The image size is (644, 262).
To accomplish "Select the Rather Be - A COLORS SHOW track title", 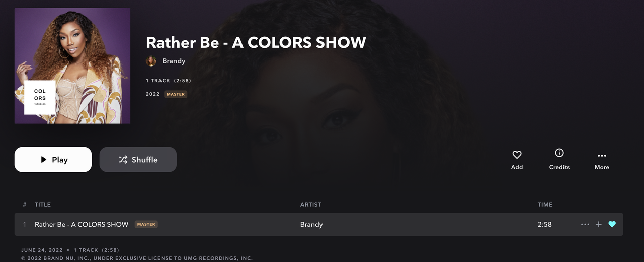I will pyautogui.click(x=82, y=224).
